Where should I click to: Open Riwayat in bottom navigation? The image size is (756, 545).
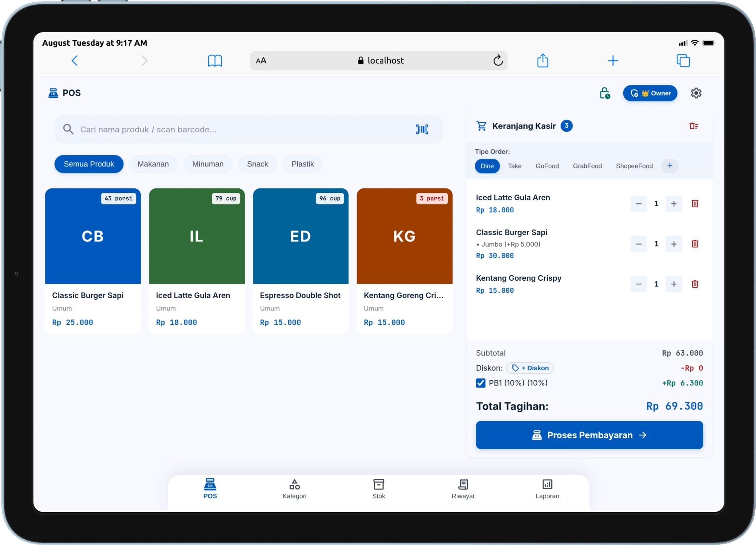(x=462, y=489)
